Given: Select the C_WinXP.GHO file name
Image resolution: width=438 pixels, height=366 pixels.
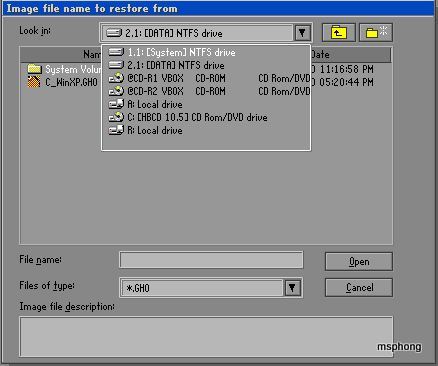Looking at the screenshot, I should (71, 82).
